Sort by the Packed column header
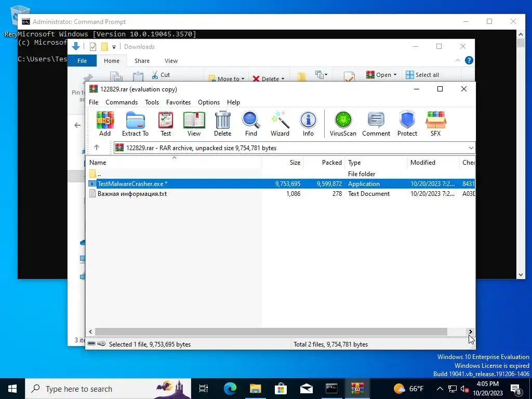 [x=324, y=162]
